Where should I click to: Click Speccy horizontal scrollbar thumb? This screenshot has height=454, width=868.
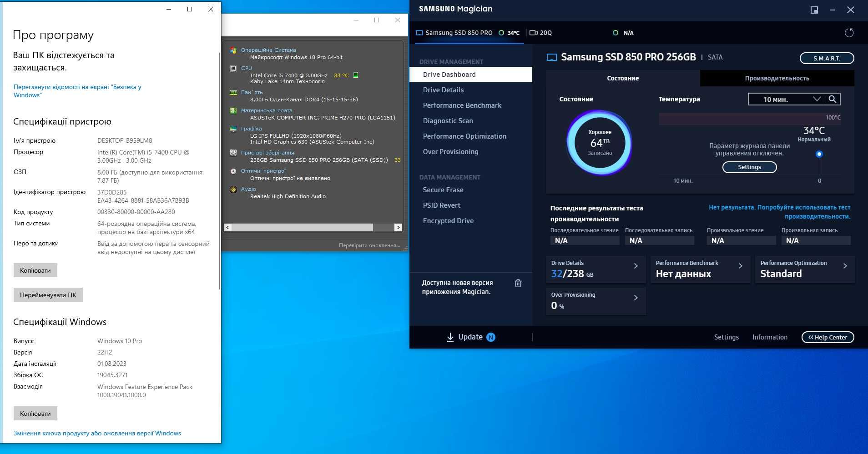coord(303,227)
